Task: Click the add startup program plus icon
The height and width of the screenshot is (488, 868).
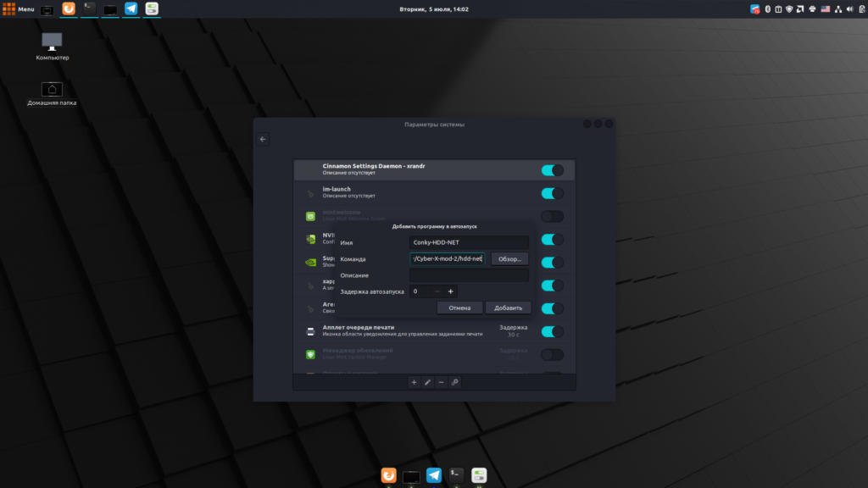Action: 414,382
